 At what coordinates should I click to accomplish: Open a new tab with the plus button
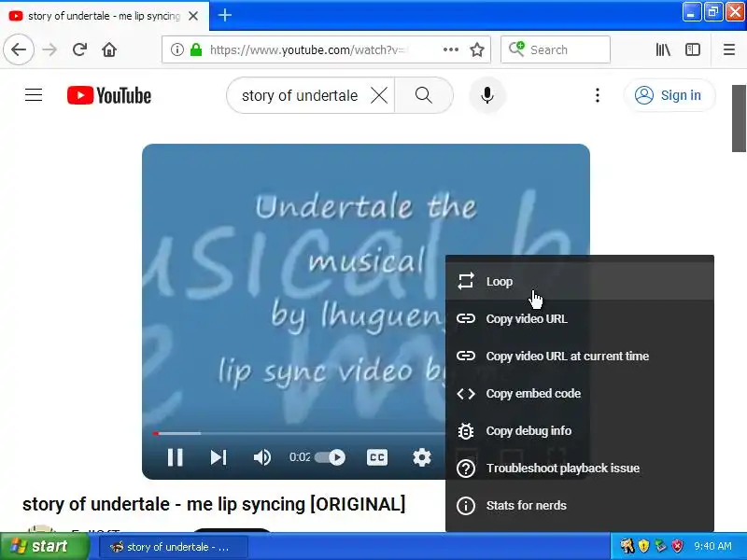[x=225, y=15]
